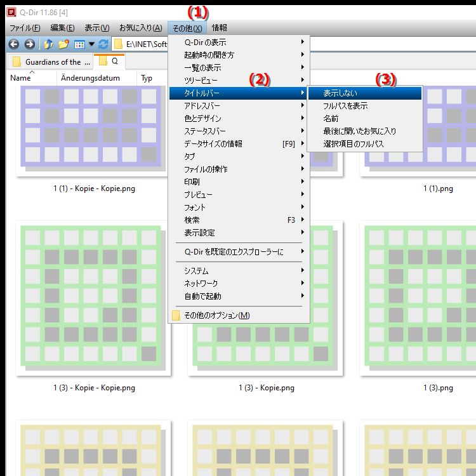The height and width of the screenshot is (476, 476).
Task: Expand the 一覧の表示 submenu
Action: [239, 68]
